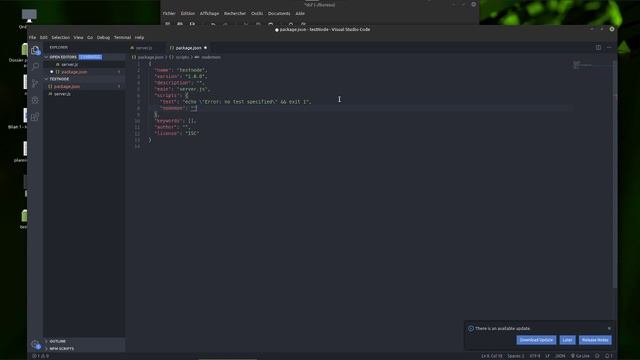The image size is (640, 360).
Task: Open package.json in TESTNODE folder
Action: [84, 87]
